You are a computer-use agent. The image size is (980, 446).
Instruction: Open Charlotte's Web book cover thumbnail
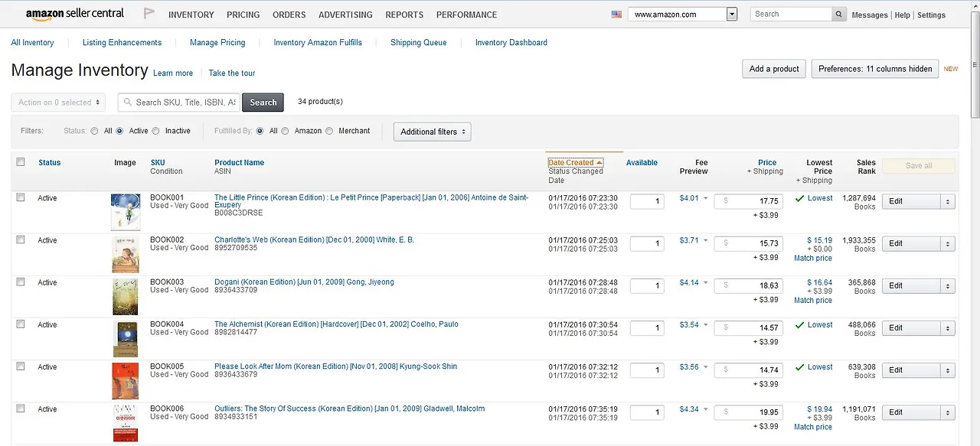click(126, 255)
